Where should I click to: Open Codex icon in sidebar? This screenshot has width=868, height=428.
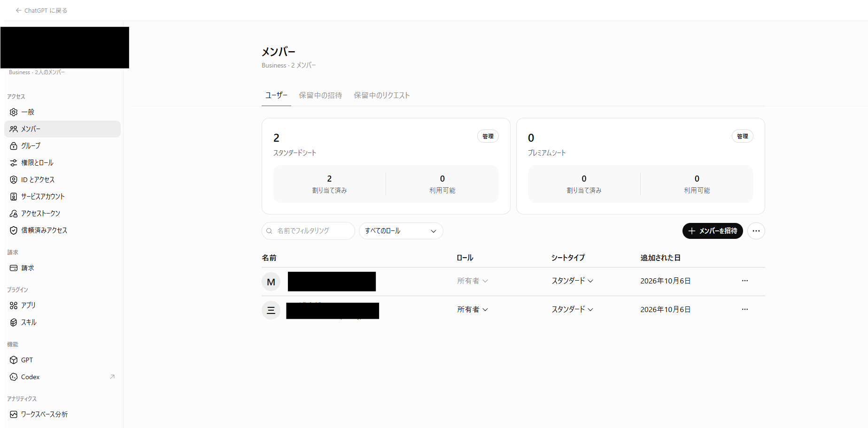tap(14, 377)
